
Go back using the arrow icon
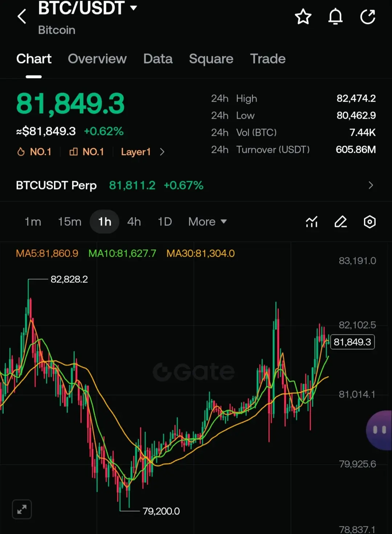22,17
